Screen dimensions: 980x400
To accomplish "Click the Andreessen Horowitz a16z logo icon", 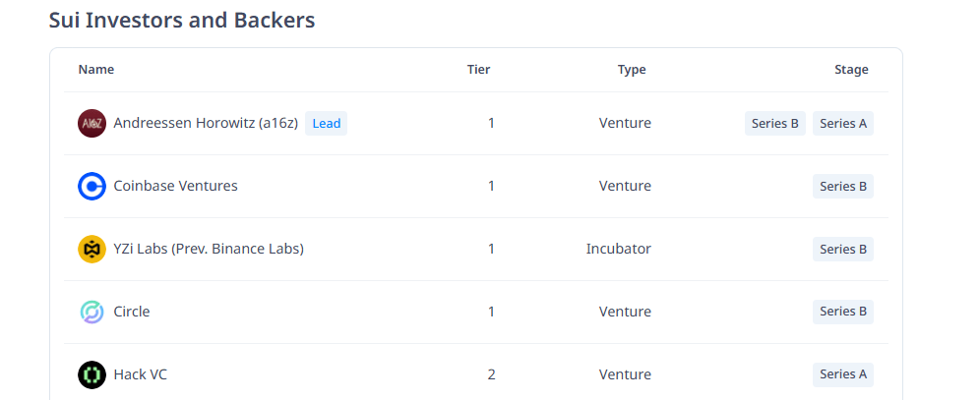I will (x=92, y=124).
